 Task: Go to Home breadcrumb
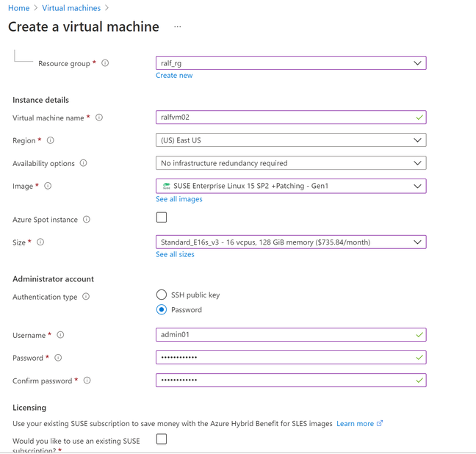19,8
